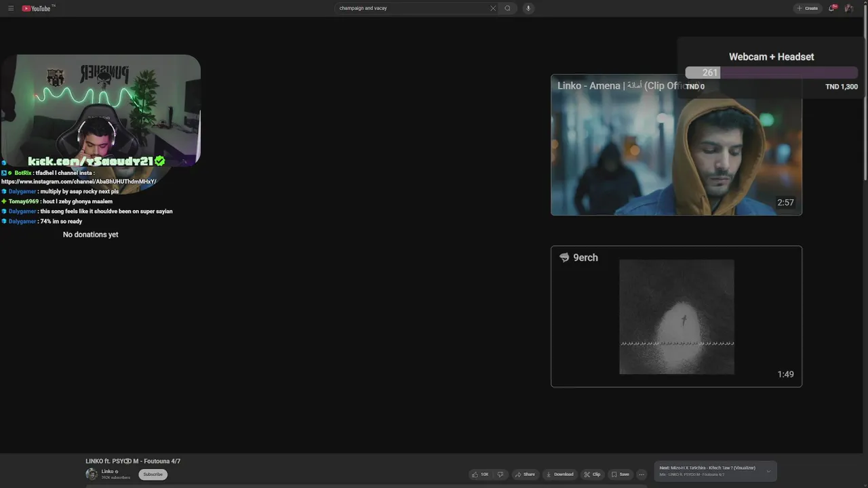Viewport: 868px width, 488px height.
Task: Expand the Next up mix panel
Action: coord(768,471)
